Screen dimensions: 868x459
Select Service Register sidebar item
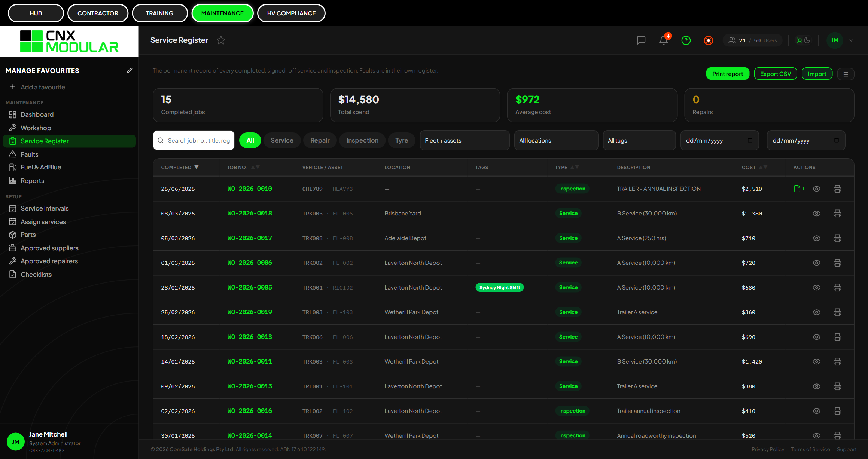click(69, 141)
